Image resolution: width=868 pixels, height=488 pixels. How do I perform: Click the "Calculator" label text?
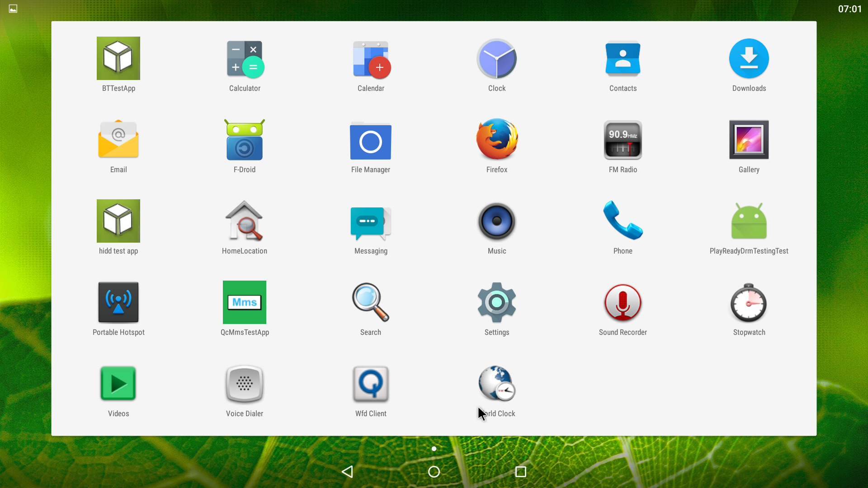coord(245,88)
